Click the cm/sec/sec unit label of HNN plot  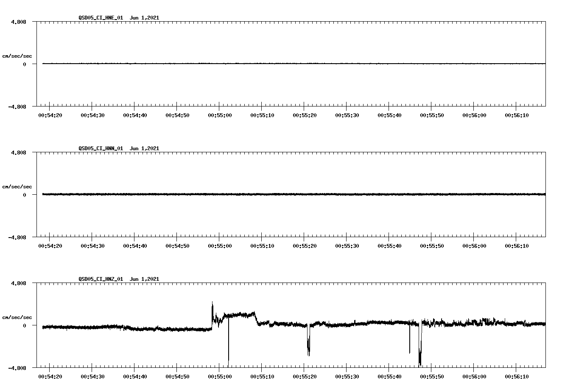pyautogui.click(x=17, y=187)
